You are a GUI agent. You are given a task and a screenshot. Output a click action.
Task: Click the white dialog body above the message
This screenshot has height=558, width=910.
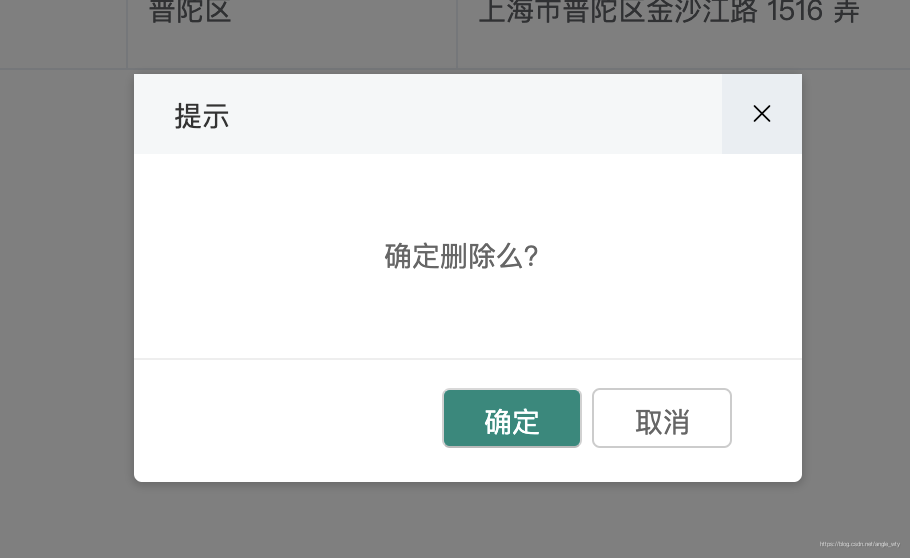468,197
